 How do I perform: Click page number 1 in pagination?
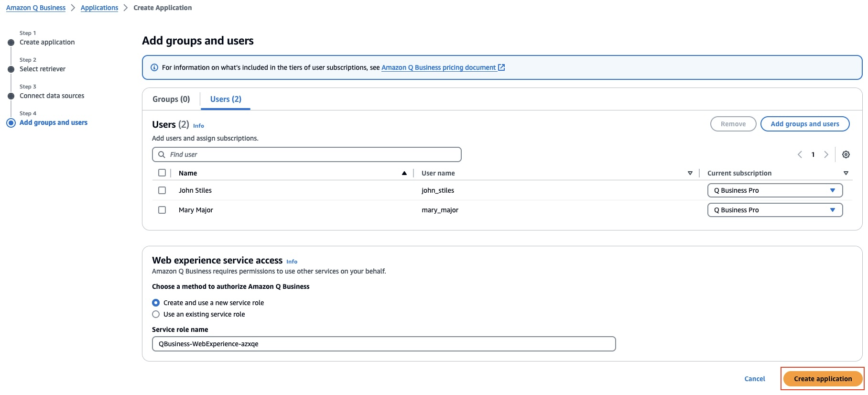click(x=813, y=154)
